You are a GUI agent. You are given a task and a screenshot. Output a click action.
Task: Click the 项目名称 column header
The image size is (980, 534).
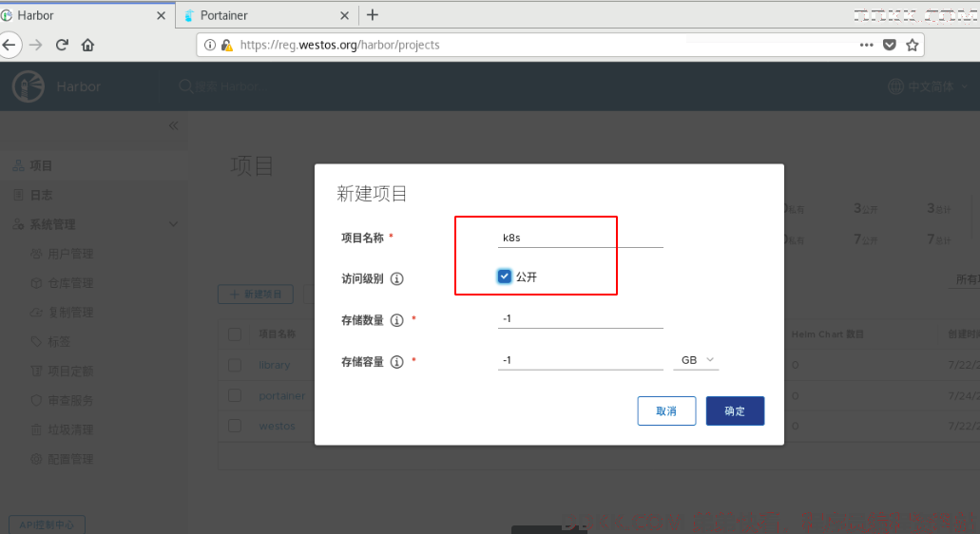277,334
